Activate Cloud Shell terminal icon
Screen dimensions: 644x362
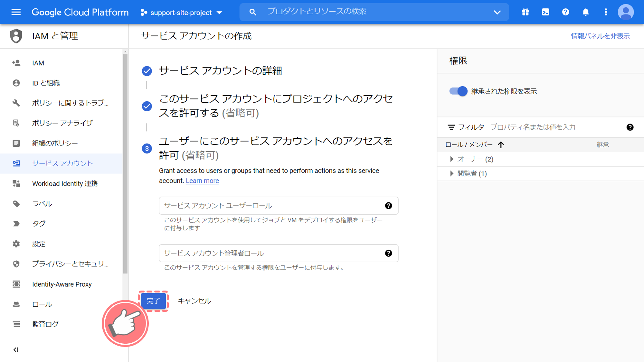pyautogui.click(x=545, y=12)
